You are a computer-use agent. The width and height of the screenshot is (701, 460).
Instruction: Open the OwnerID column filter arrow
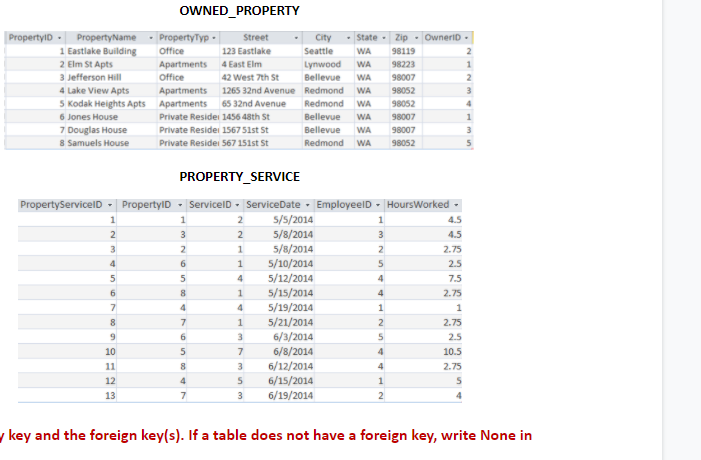[x=466, y=38]
